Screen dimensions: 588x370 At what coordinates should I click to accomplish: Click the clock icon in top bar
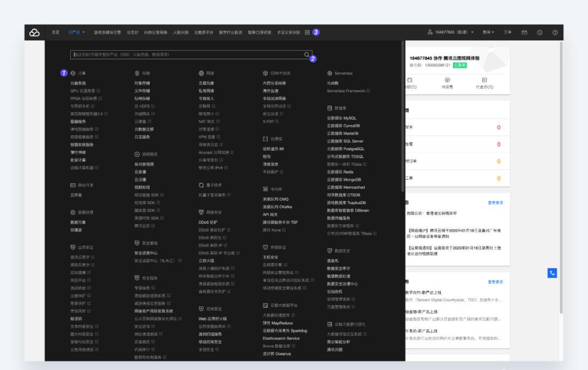pos(540,33)
